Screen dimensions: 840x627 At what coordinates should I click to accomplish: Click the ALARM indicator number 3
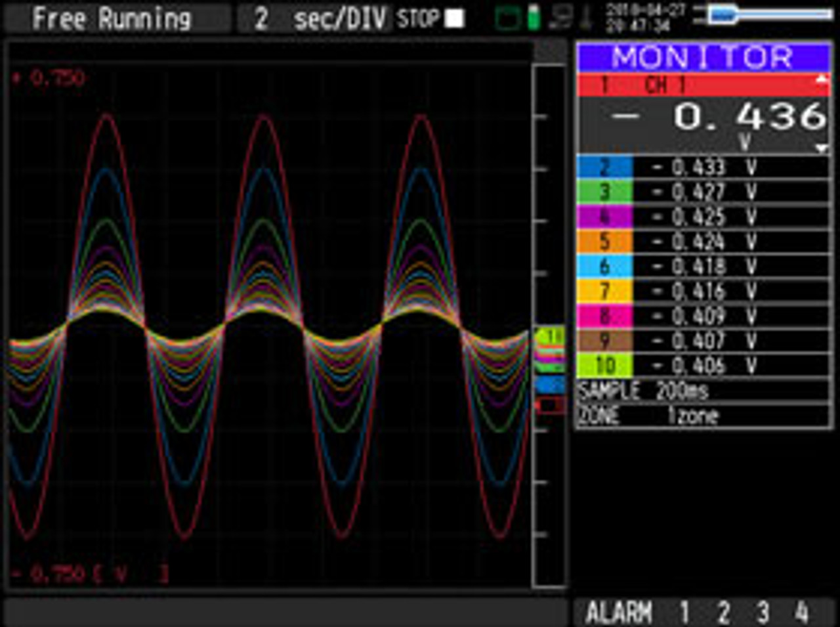point(763,613)
